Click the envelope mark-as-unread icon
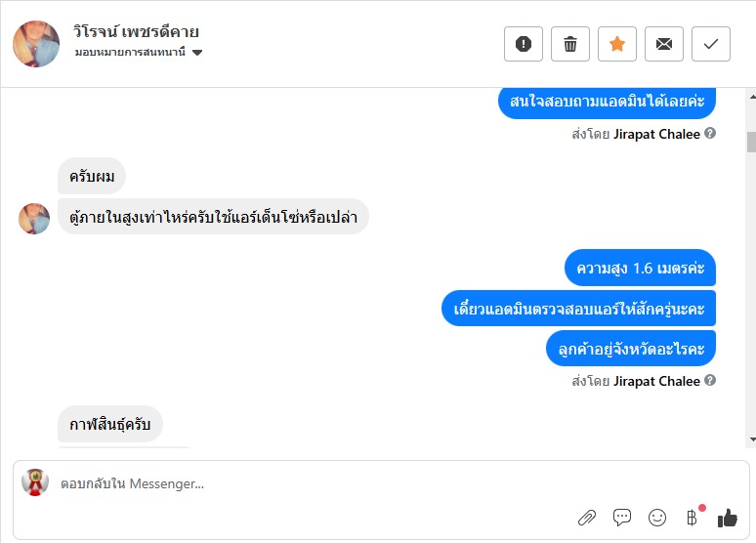 coord(664,44)
